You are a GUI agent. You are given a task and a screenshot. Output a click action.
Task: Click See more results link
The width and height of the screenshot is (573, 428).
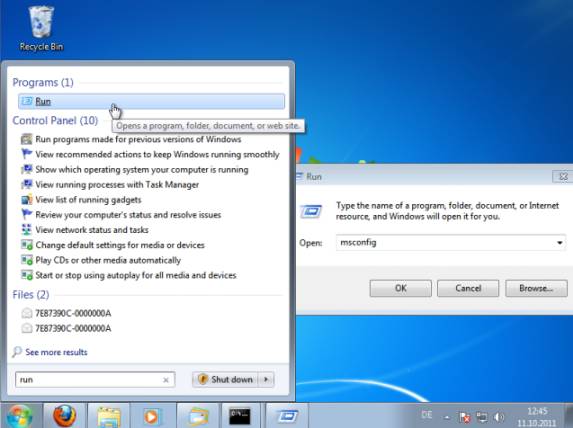coord(56,352)
